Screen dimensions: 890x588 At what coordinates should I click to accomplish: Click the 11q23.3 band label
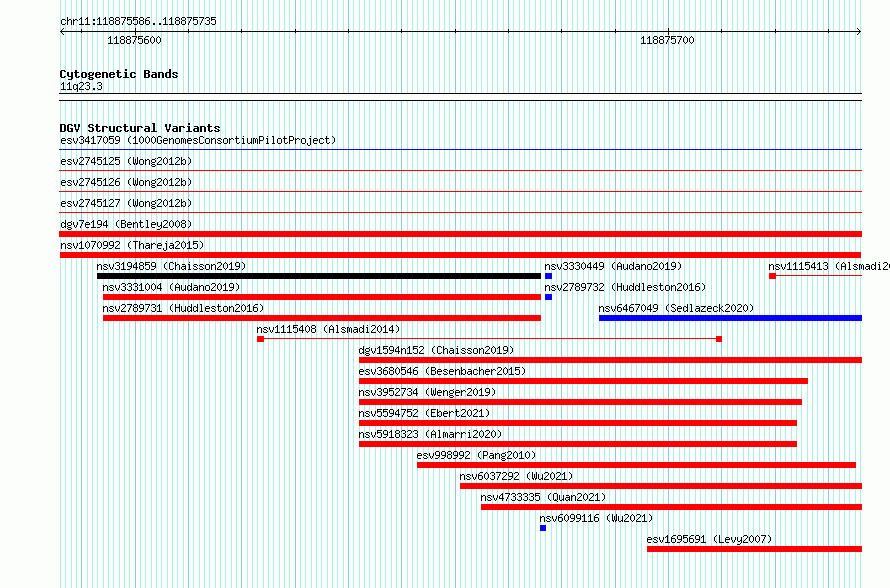[x=81, y=86]
